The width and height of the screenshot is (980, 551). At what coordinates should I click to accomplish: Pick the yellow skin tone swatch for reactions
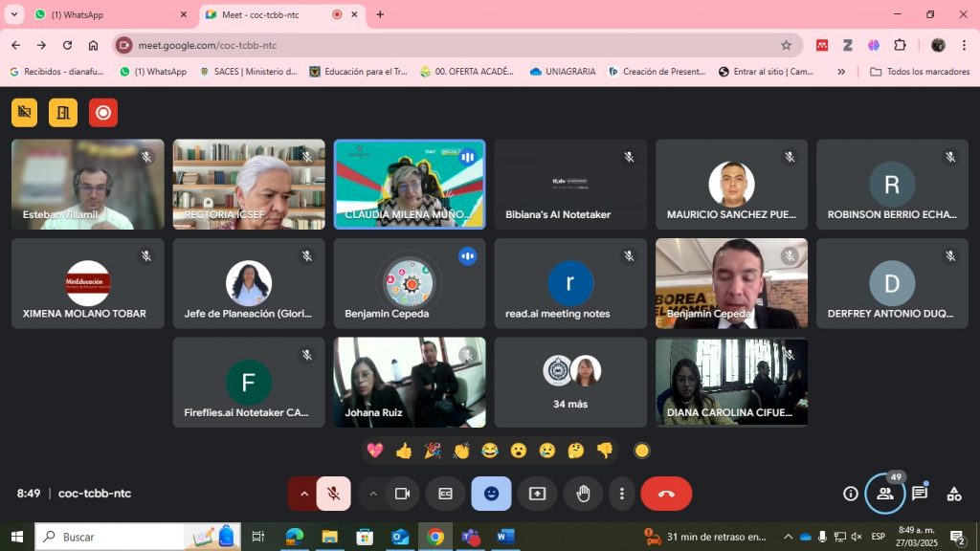[642, 451]
